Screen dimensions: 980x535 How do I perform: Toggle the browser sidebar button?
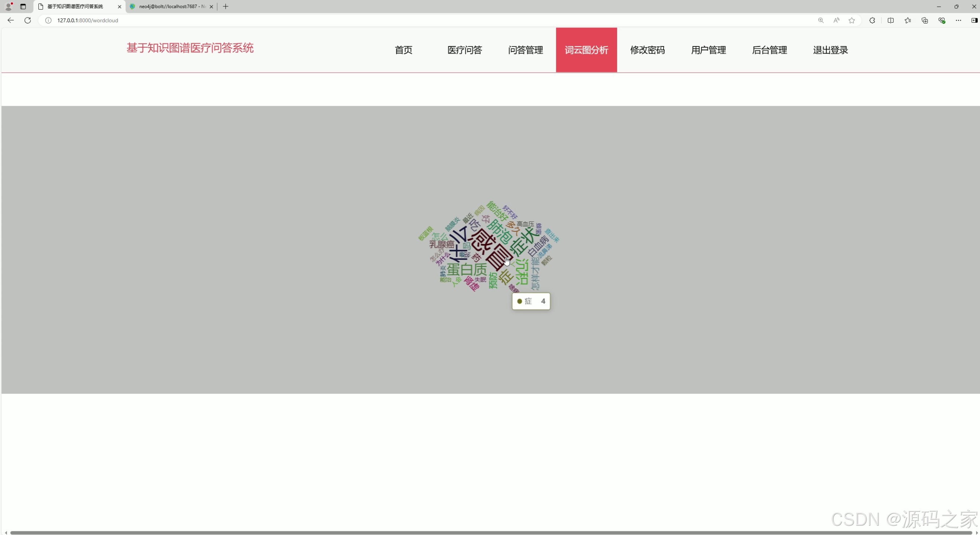(974, 20)
